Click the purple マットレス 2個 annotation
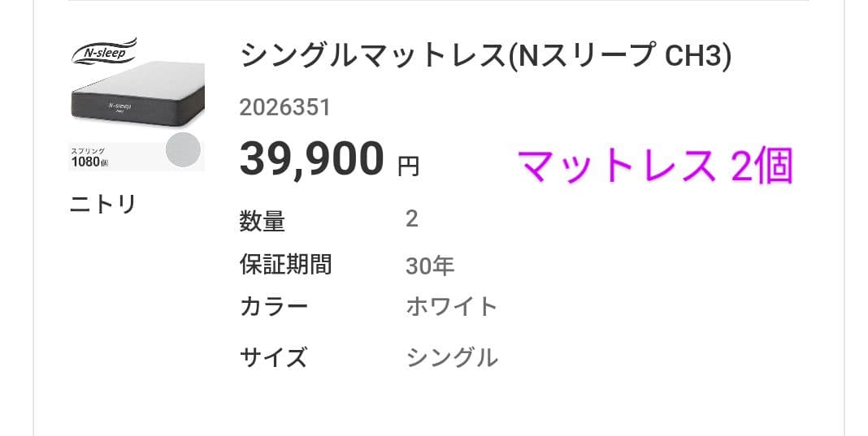 655,167
